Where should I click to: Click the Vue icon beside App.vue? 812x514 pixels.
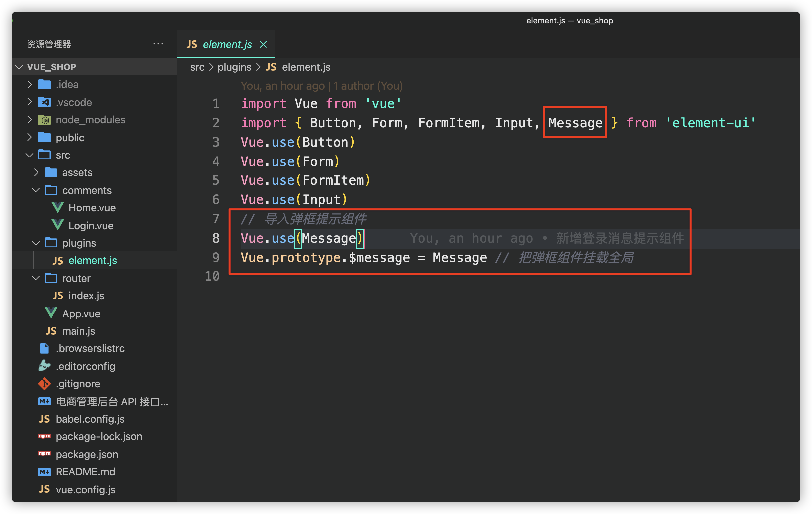point(51,313)
